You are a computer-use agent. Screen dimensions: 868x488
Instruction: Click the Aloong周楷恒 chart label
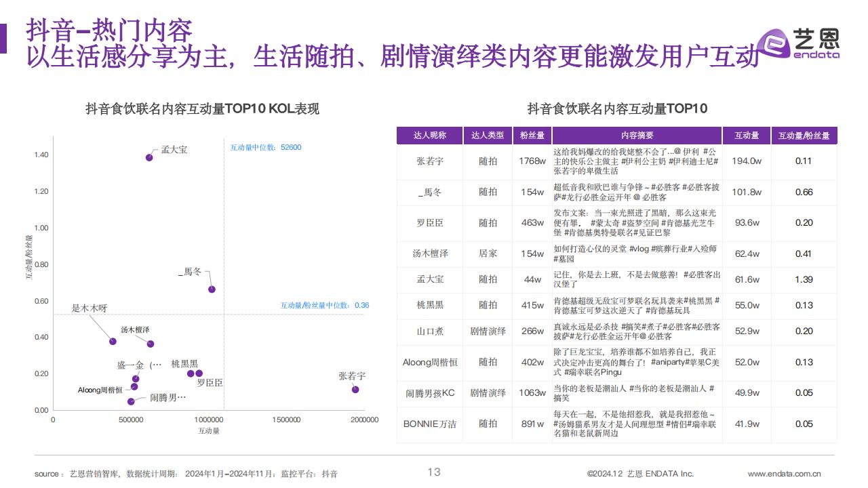(100, 390)
